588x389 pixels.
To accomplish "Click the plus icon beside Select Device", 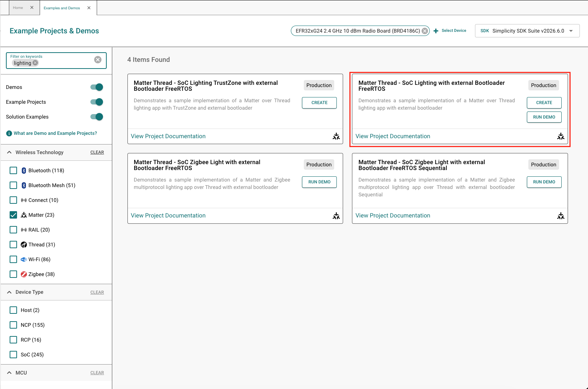I will (x=436, y=31).
